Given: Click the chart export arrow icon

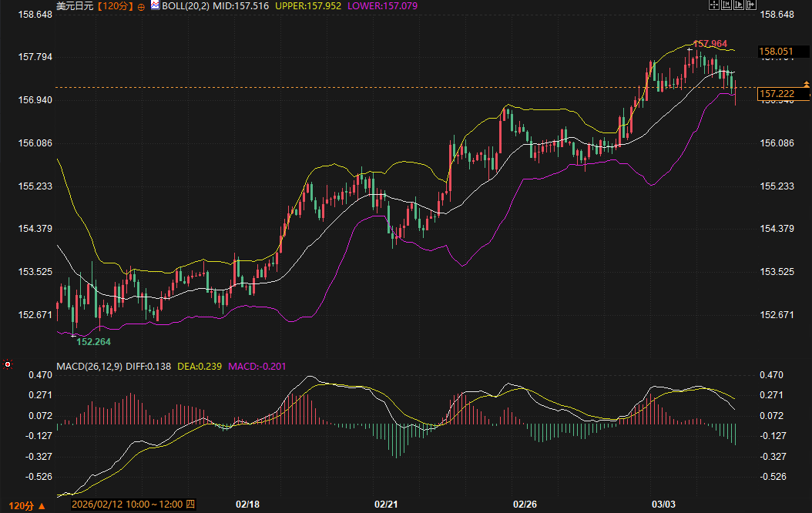Looking at the screenshot, I should [x=750, y=5].
